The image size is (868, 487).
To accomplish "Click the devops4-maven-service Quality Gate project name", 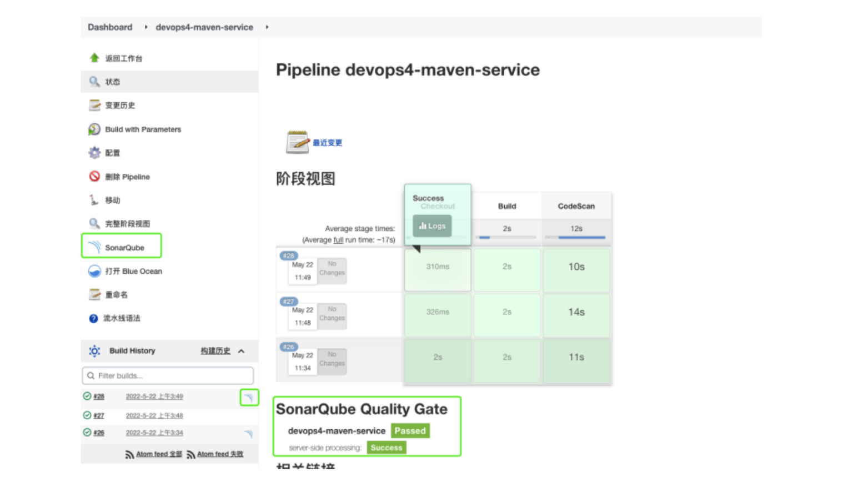I will coord(337,431).
